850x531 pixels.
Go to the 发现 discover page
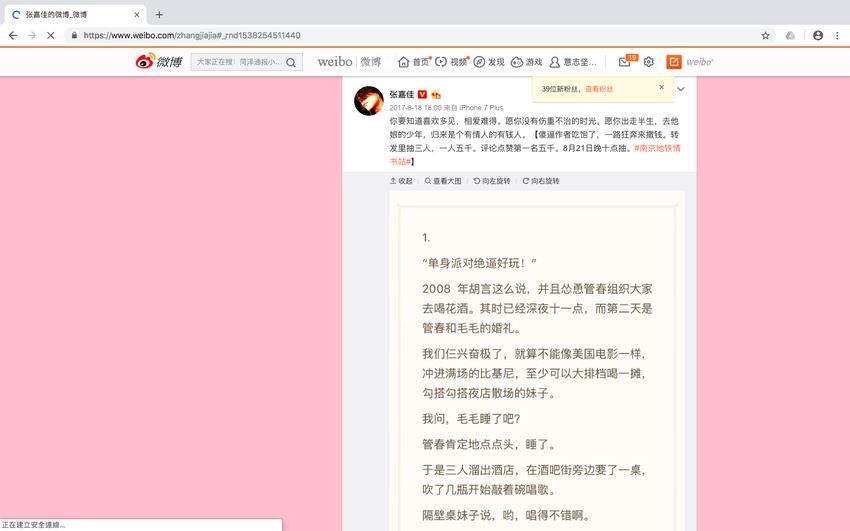pyautogui.click(x=489, y=62)
